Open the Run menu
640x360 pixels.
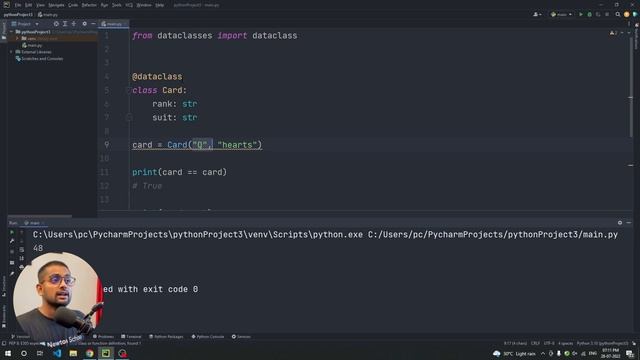coord(104,5)
